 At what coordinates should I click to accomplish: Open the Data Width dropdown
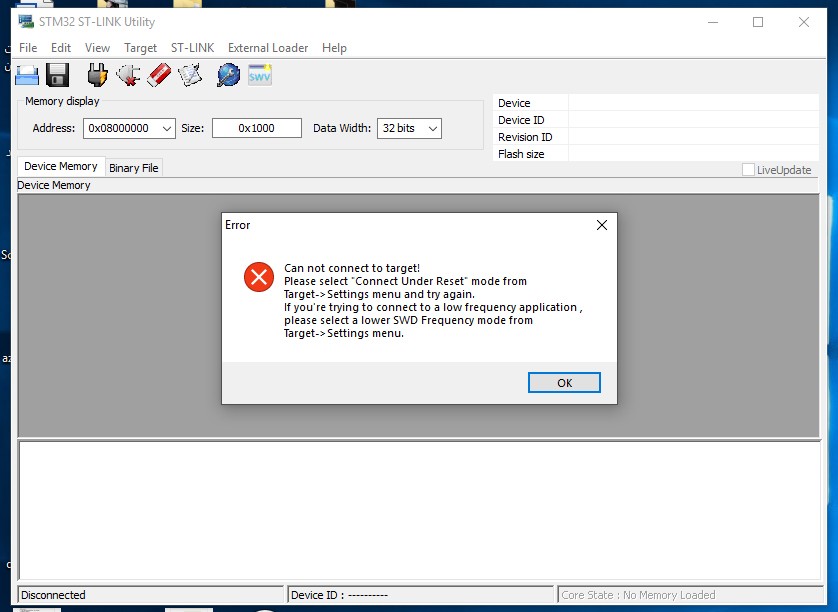(x=433, y=128)
